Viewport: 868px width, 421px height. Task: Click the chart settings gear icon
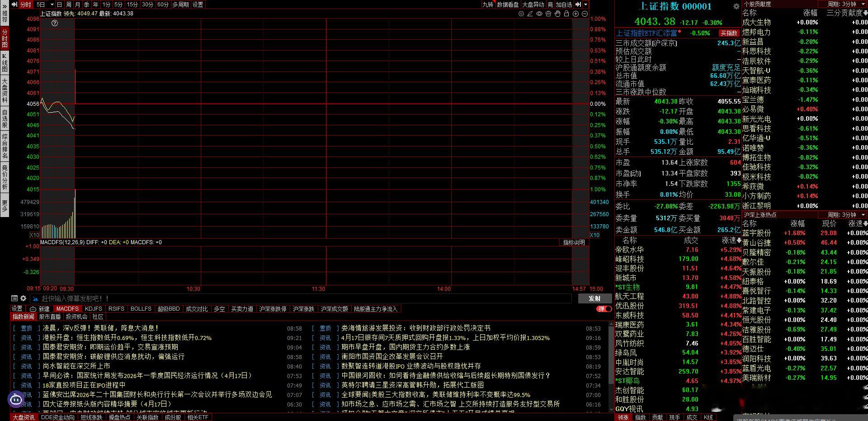pyautogui.click(x=521, y=14)
